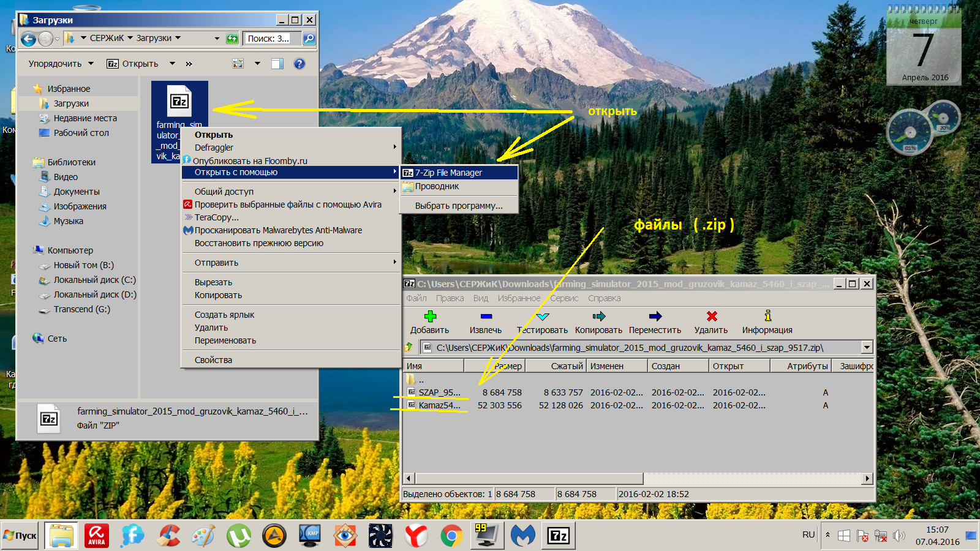Click the Copy (Копировать) arrow icon

[x=598, y=317]
